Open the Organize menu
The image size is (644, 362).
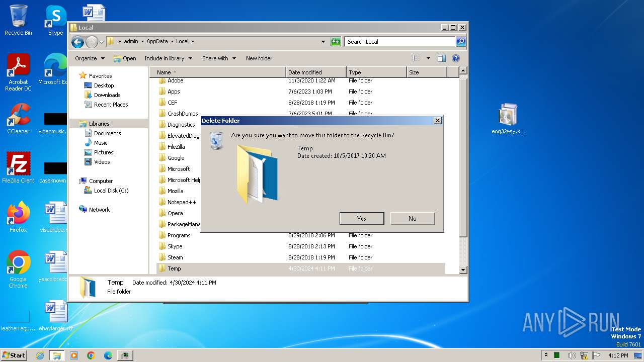coord(90,58)
